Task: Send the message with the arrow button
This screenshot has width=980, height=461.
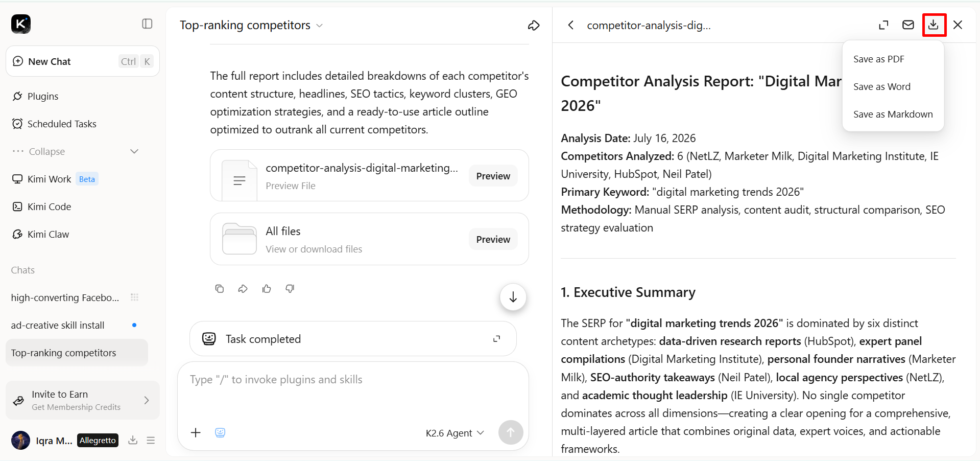Action: point(511,432)
